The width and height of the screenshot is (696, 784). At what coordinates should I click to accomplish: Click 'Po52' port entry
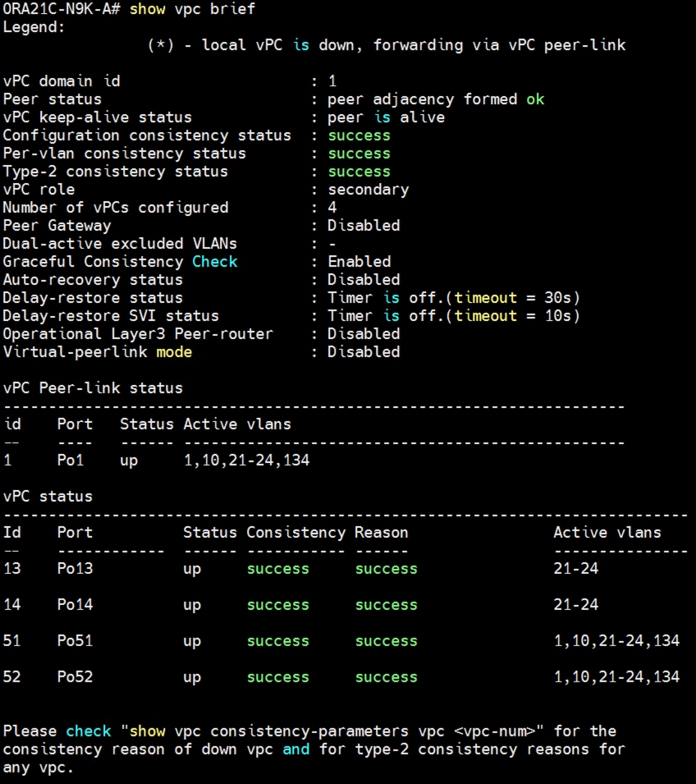[x=75, y=677]
